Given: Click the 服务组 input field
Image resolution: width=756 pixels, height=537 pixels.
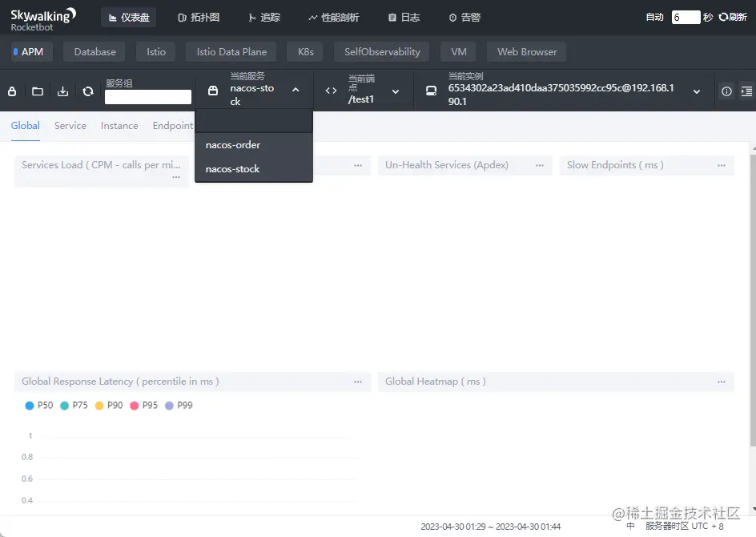Looking at the screenshot, I should click(148, 97).
